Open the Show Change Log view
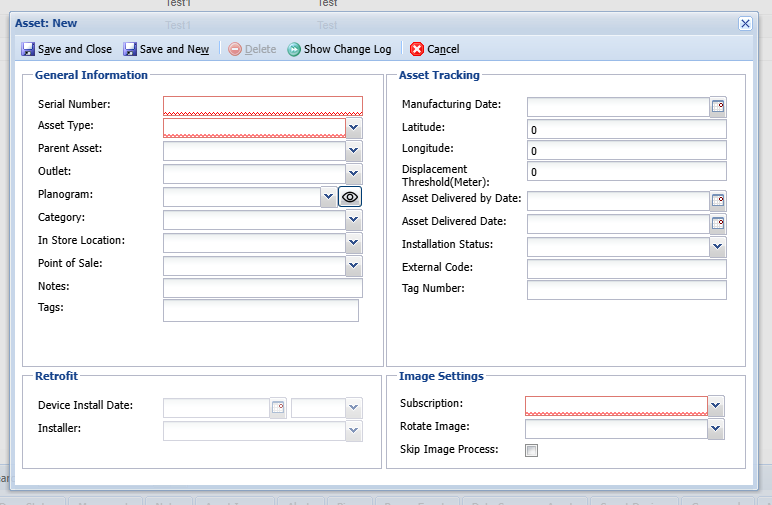 (x=339, y=49)
